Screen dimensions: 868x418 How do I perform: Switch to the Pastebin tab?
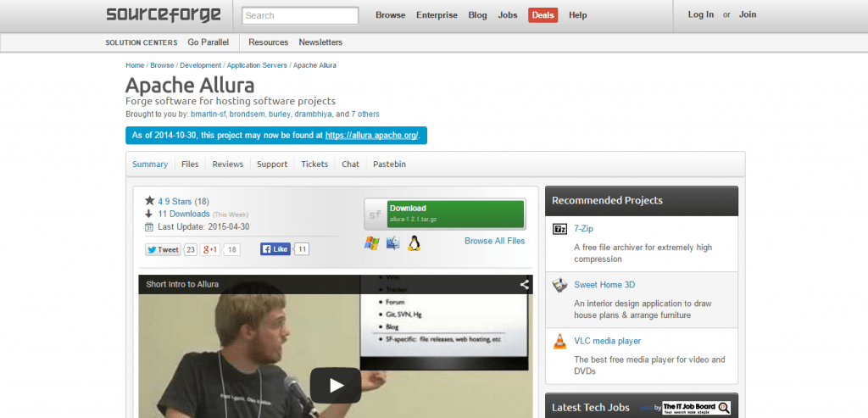pos(389,164)
